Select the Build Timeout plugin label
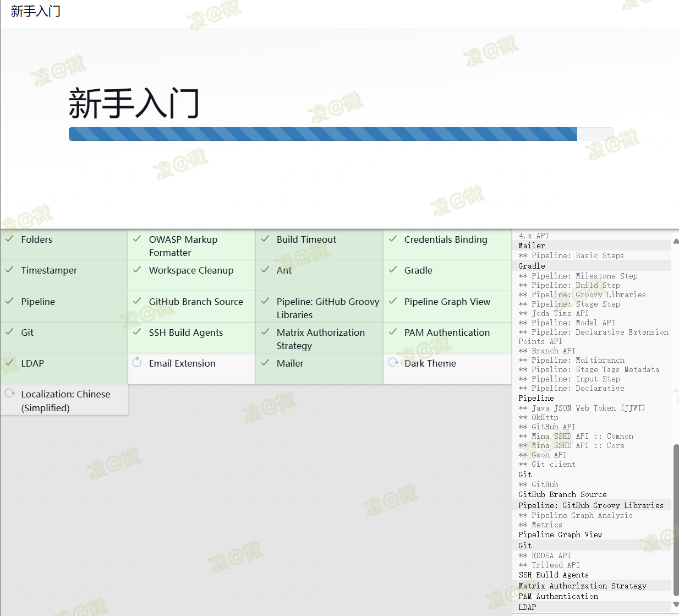The height and width of the screenshot is (616, 679). coord(306,239)
